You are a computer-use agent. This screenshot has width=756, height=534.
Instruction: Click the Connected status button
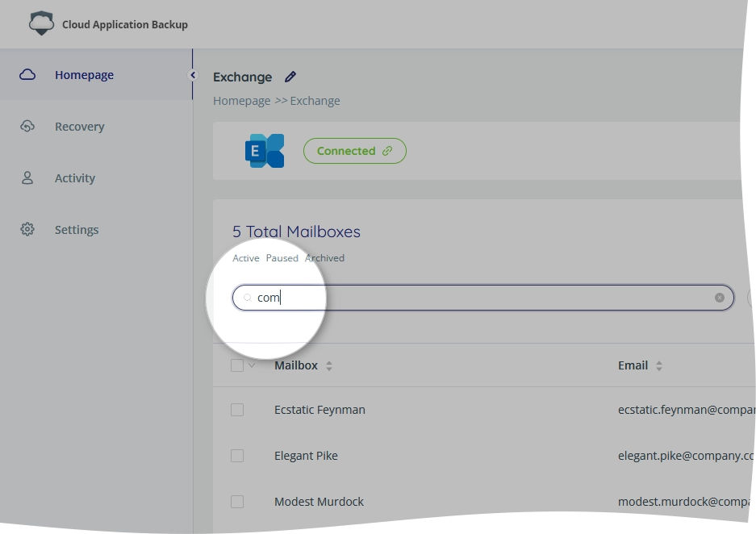coord(355,151)
